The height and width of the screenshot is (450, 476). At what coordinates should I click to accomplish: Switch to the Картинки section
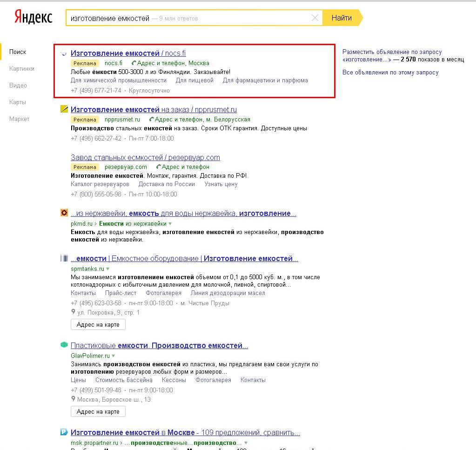tap(22, 69)
